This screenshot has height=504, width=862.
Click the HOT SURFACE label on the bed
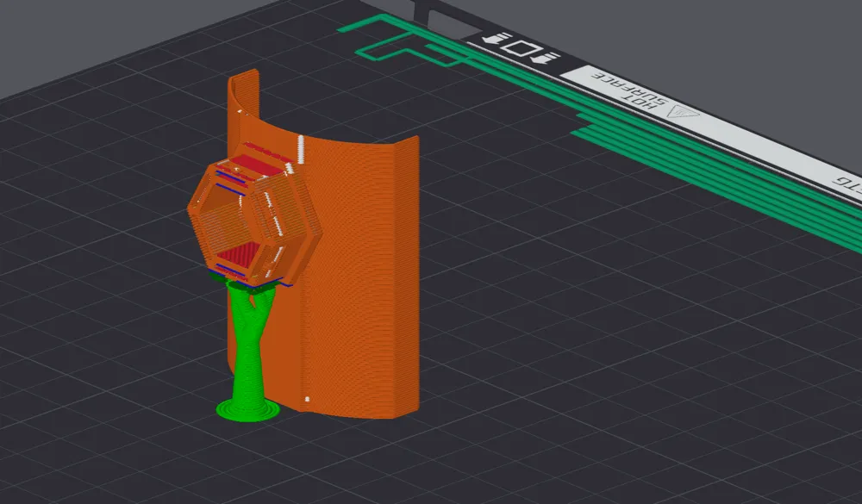click(629, 90)
